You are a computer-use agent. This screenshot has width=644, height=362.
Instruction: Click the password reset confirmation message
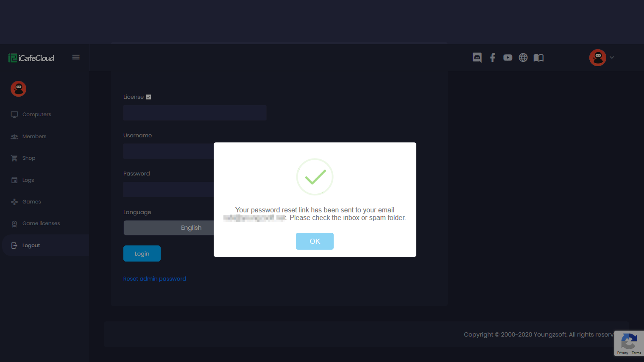click(x=315, y=214)
